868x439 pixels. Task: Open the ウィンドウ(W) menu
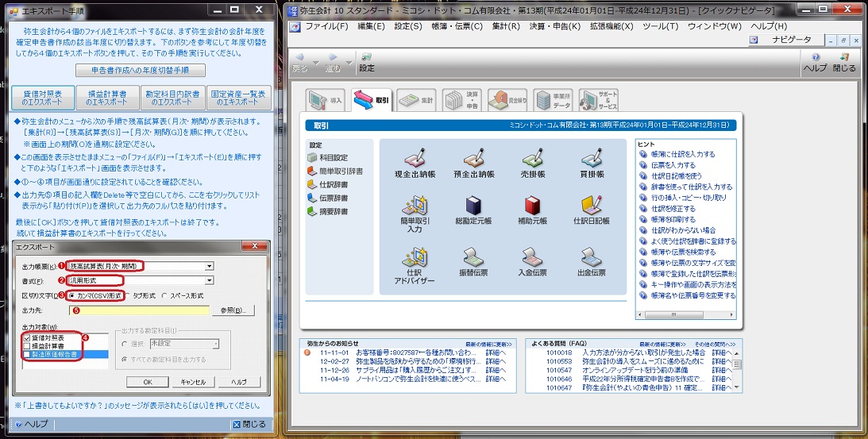tap(714, 26)
